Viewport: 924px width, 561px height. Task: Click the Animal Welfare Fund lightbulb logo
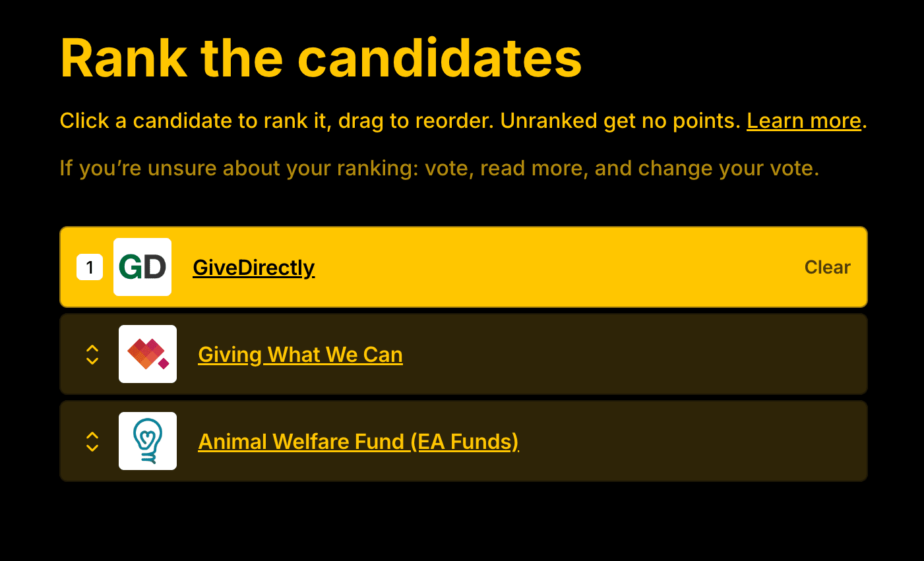pyautogui.click(x=148, y=441)
